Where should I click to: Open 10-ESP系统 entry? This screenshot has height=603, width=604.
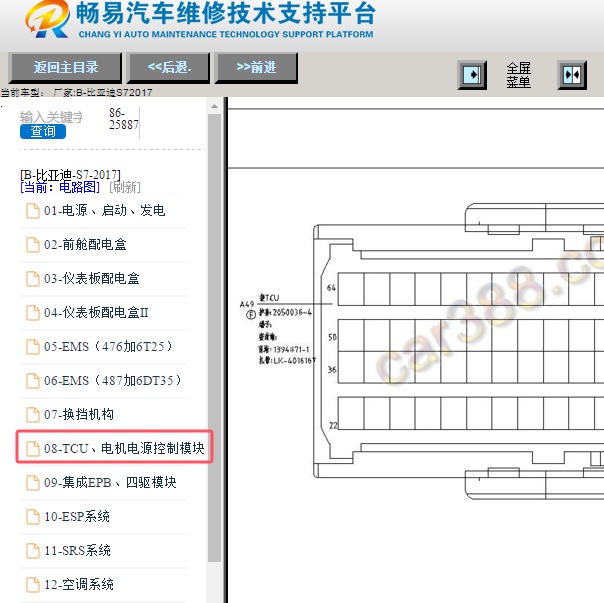77,516
